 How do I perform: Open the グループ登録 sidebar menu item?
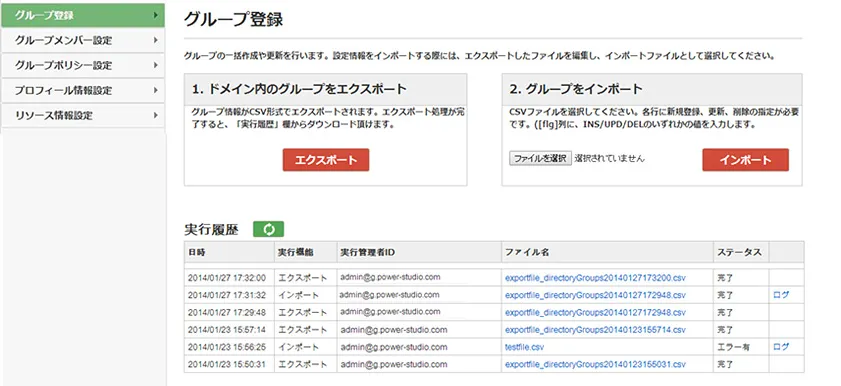click(x=83, y=16)
